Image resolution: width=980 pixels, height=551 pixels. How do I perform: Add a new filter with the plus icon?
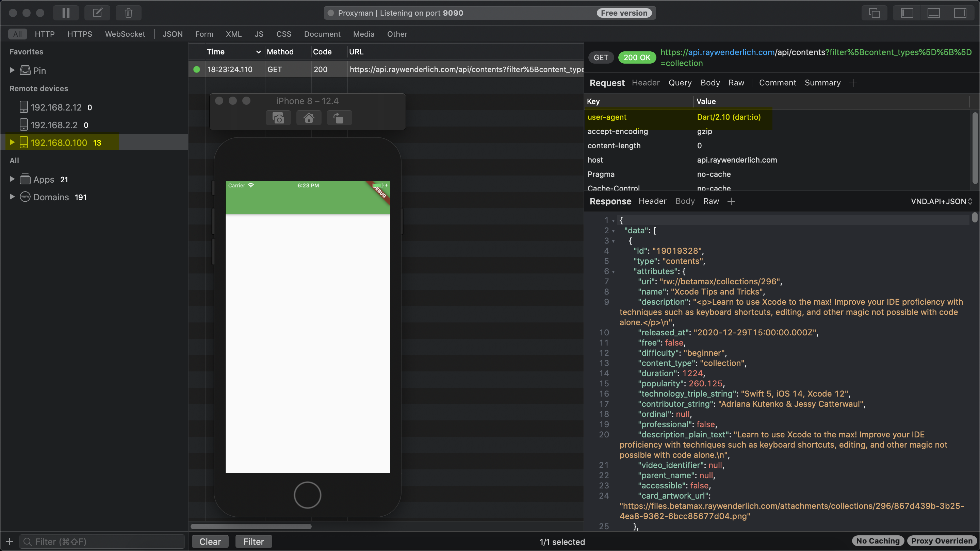click(9, 541)
